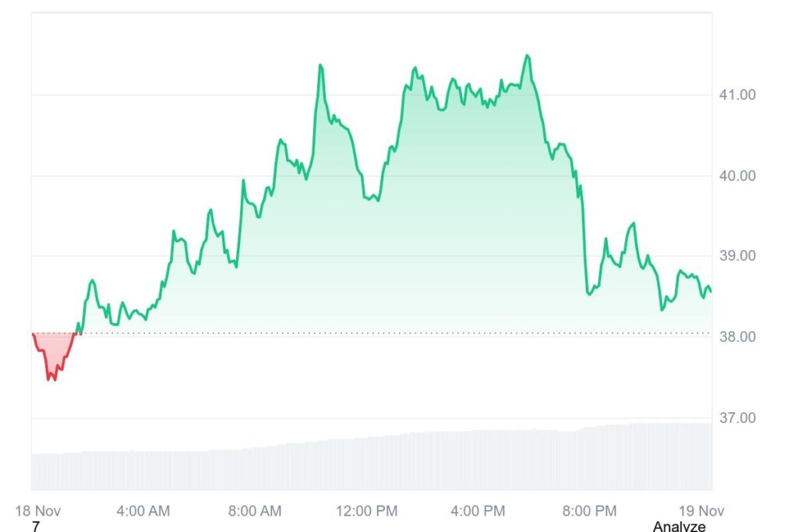Click the green shaded area above 12:00 PM

366,265
